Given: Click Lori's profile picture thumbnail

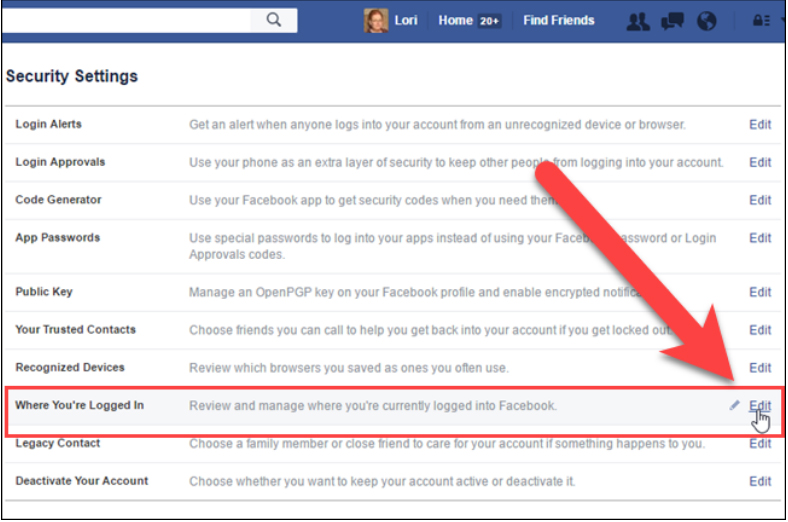Looking at the screenshot, I should tap(376, 21).
